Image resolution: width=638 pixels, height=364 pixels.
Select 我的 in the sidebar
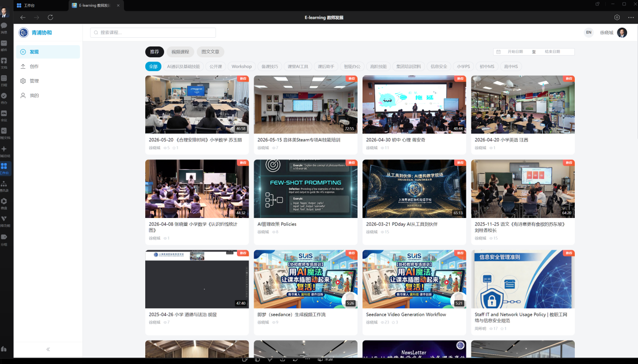click(48, 96)
